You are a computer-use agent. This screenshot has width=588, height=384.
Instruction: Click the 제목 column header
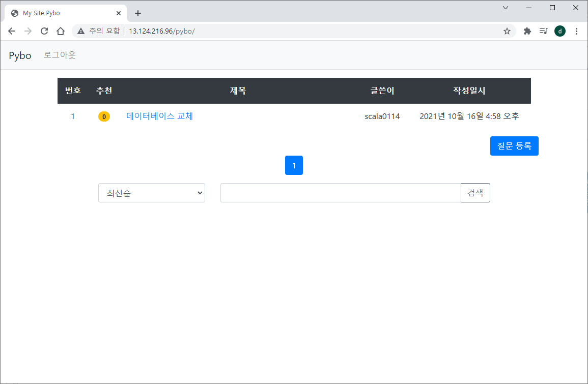(238, 91)
